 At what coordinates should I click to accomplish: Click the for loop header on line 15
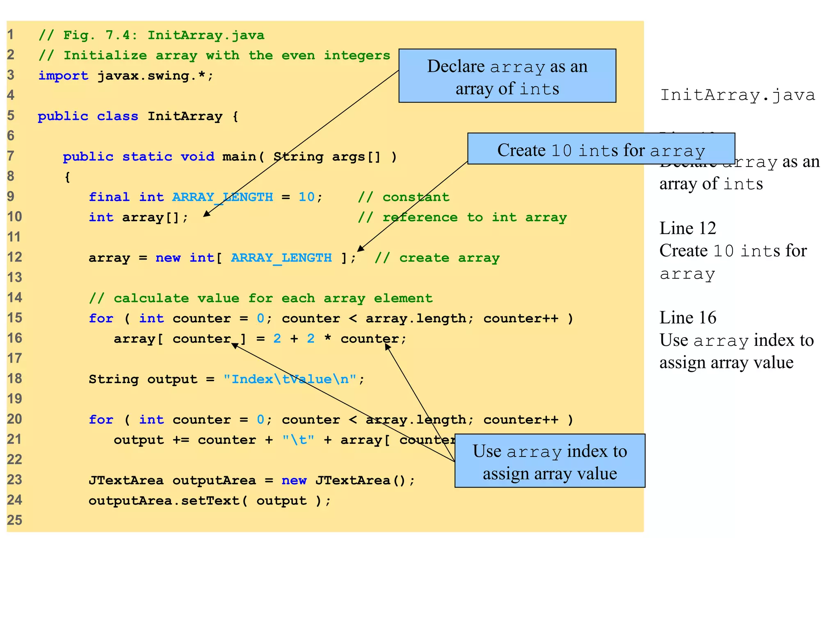(x=331, y=319)
